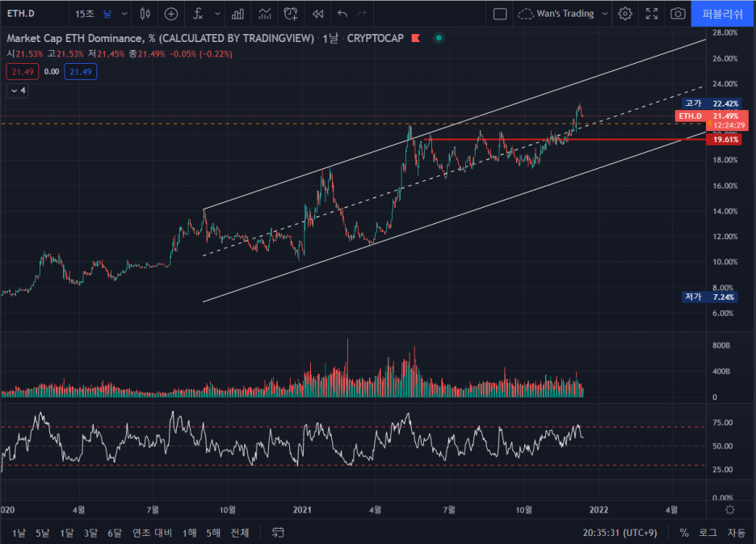Select the 전체 all-time range

click(240, 533)
